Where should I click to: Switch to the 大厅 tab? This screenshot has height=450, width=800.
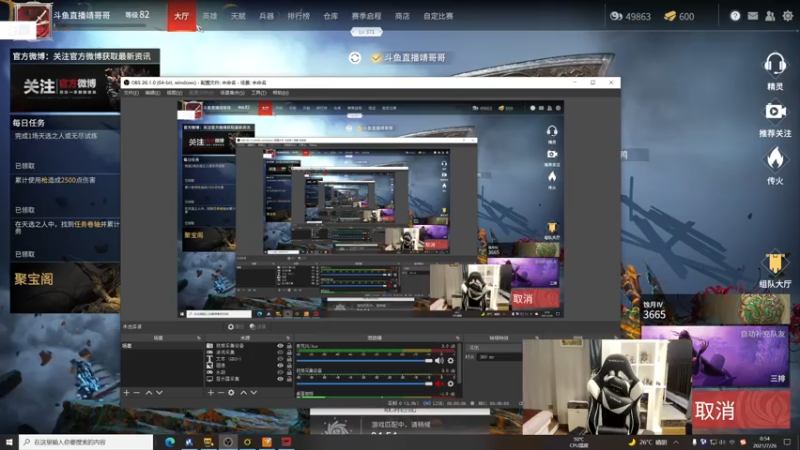(x=182, y=16)
